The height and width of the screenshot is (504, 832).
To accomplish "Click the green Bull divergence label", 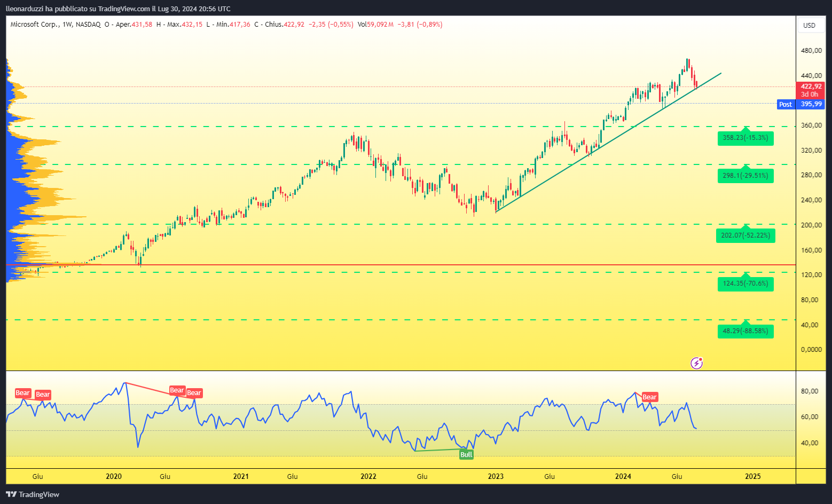I will [x=466, y=454].
